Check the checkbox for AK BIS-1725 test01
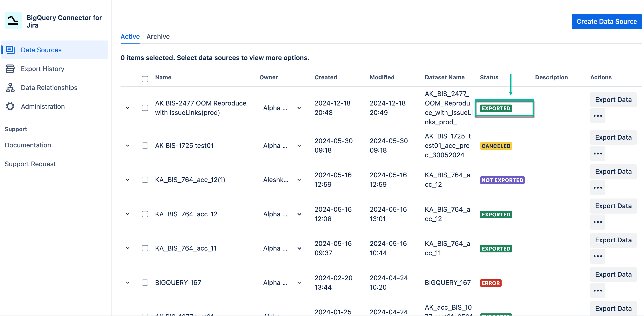The width and height of the screenshot is (644, 316). [x=145, y=146]
